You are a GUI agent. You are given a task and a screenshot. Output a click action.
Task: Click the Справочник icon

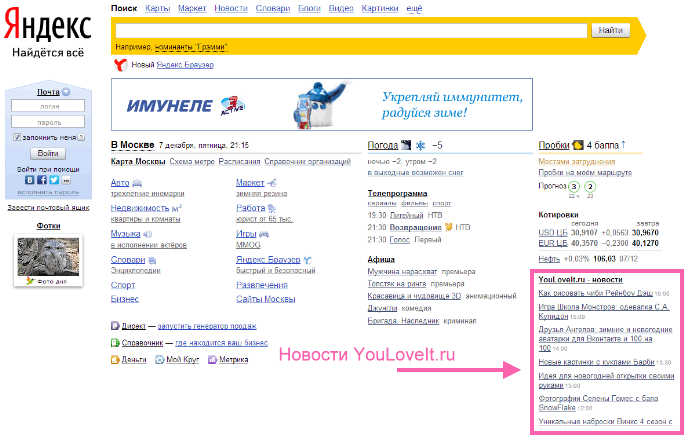(x=115, y=343)
